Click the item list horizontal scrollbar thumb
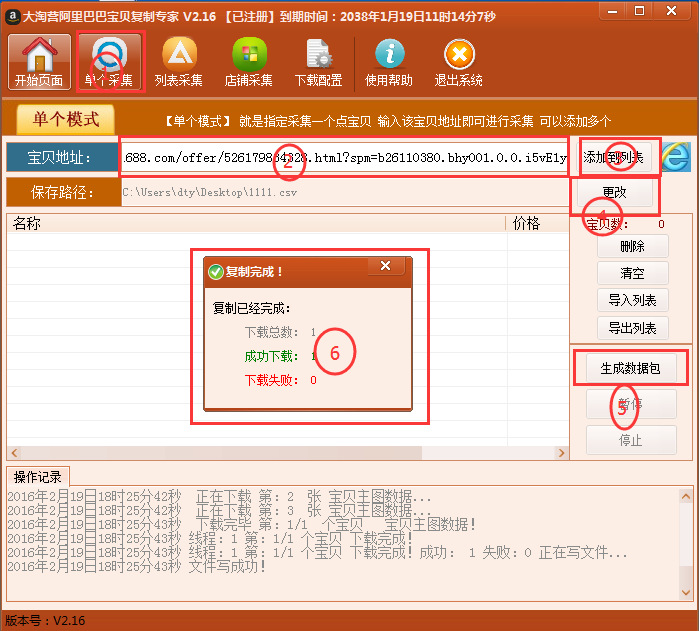 pyautogui.click(x=221, y=453)
